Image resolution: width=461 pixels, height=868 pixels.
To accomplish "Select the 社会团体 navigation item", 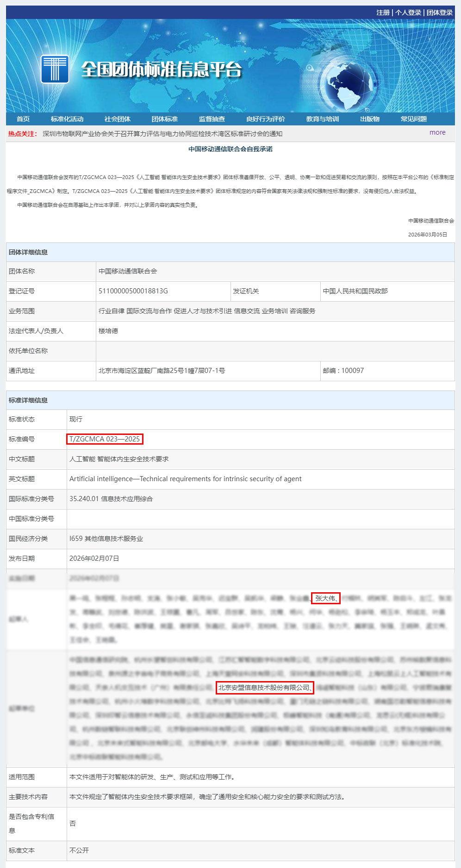I will pyautogui.click(x=118, y=119).
